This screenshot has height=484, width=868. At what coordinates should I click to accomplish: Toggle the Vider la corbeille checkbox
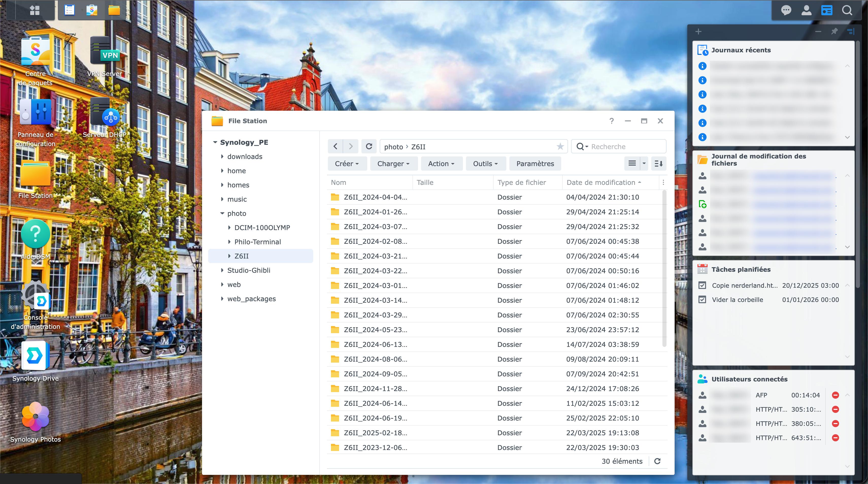pos(703,300)
